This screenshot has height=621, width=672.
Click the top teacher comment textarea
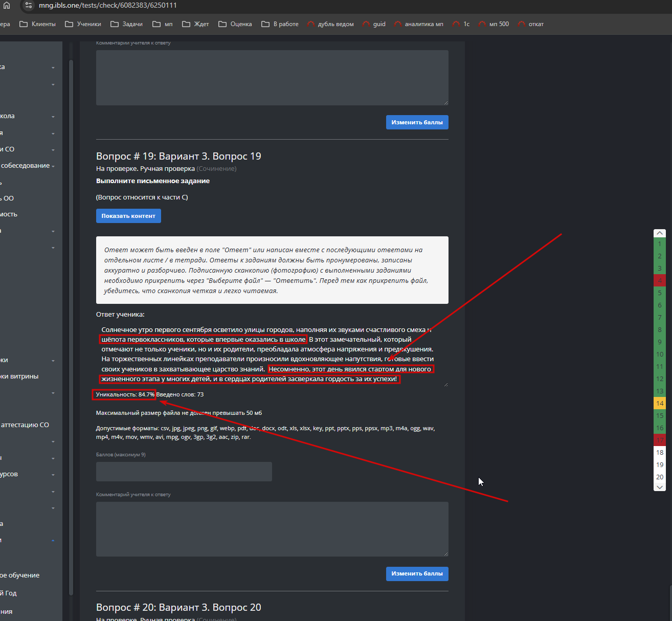pyautogui.click(x=272, y=78)
